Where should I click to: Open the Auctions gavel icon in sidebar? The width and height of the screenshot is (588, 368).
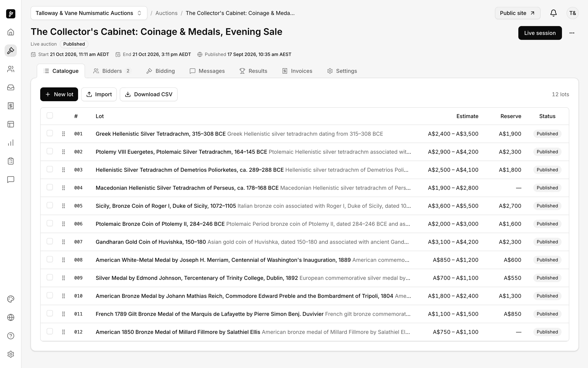point(11,51)
